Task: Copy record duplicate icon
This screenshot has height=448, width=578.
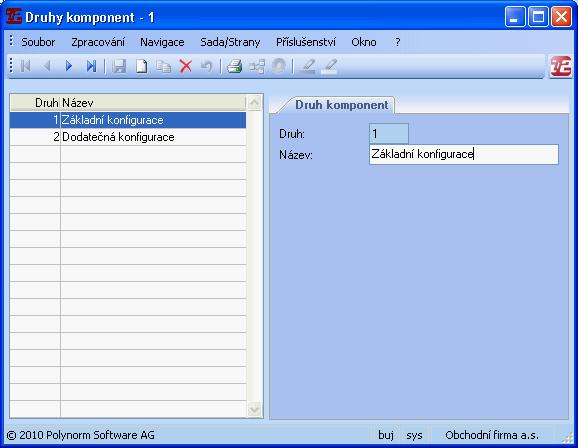Action: click(x=163, y=66)
